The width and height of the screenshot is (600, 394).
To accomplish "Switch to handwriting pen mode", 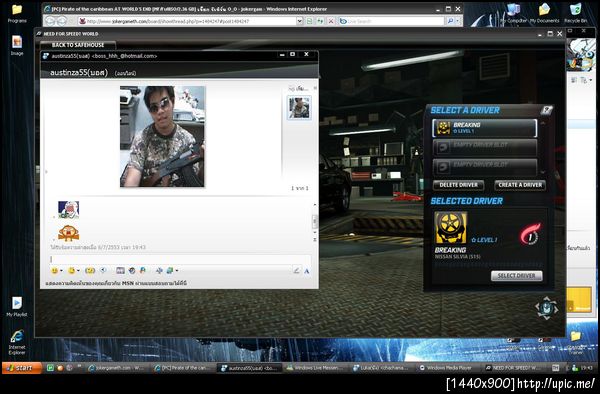I will coord(296,270).
